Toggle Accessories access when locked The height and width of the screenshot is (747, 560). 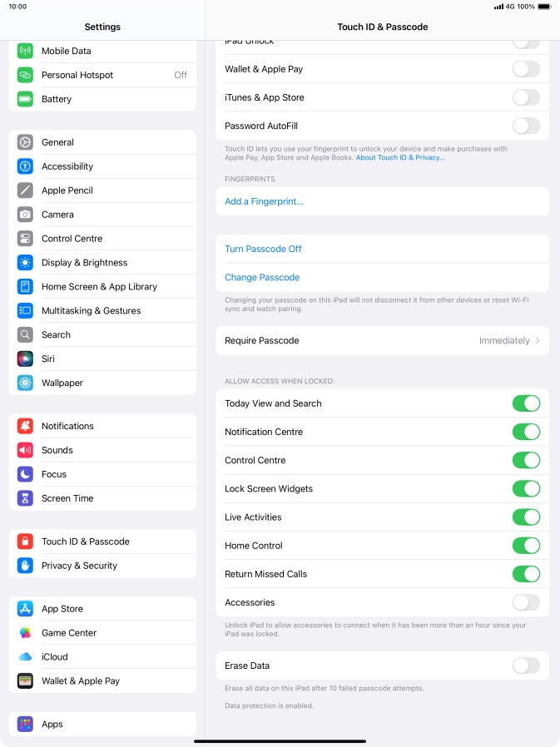(526, 602)
